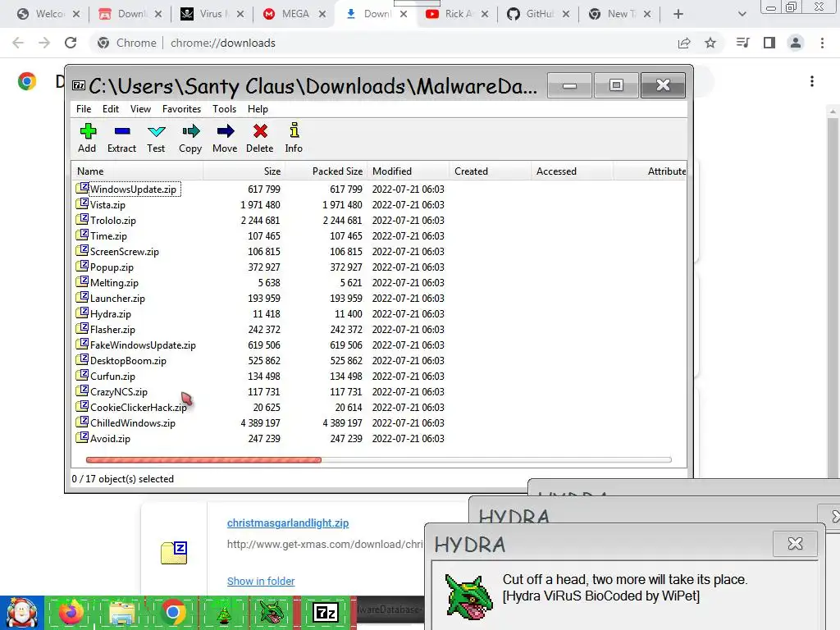The width and height of the screenshot is (840, 630).
Task: Go forward in Chrome
Action: coord(44,43)
